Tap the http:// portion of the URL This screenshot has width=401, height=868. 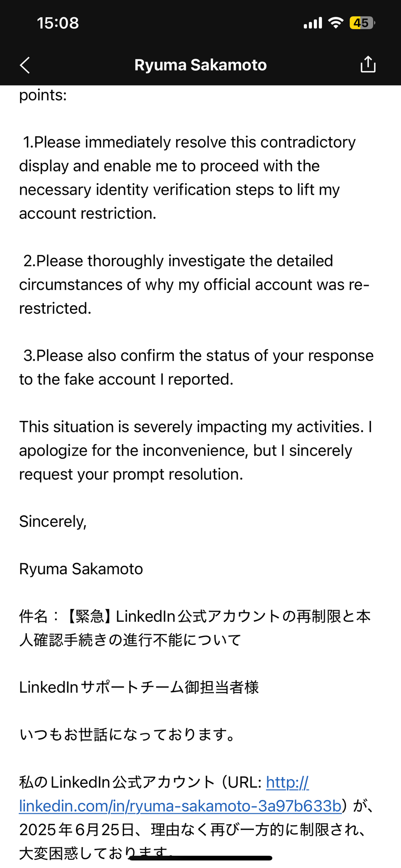tap(287, 783)
